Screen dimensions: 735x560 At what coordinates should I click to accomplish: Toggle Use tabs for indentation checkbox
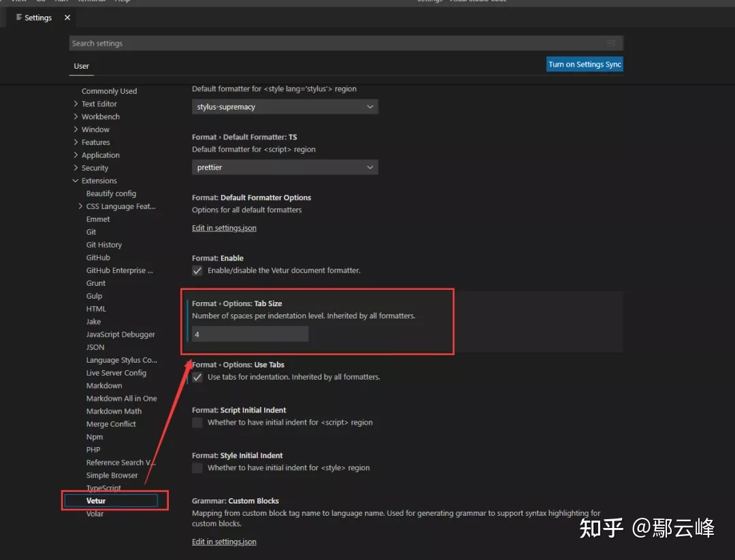pyautogui.click(x=197, y=377)
